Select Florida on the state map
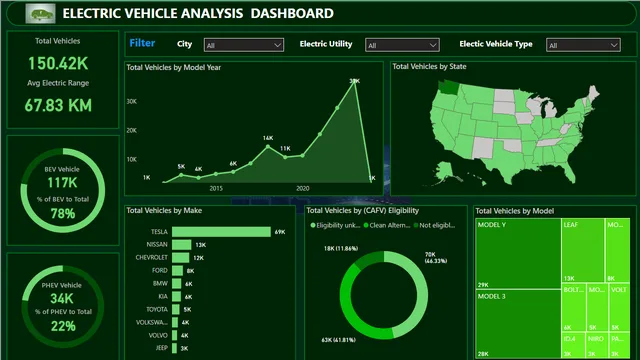The image size is (640, 360). [567, 172]
